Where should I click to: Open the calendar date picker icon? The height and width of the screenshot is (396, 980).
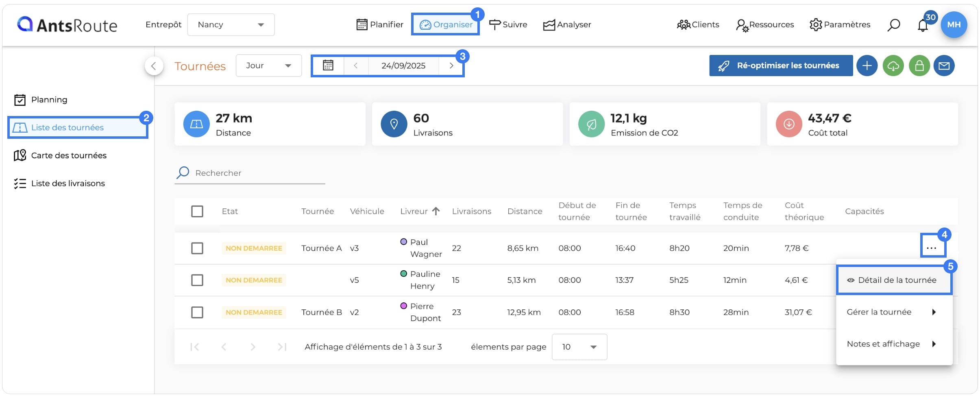[x=328, y=66]
